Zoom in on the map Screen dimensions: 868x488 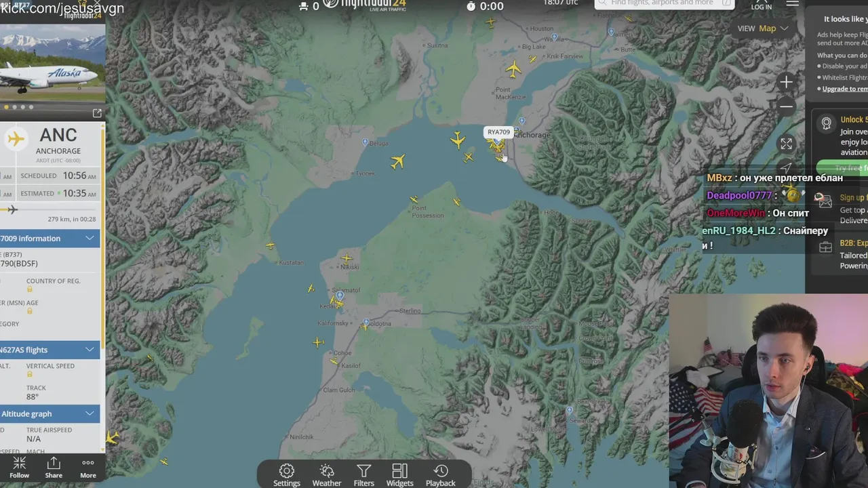coord(786,82)
